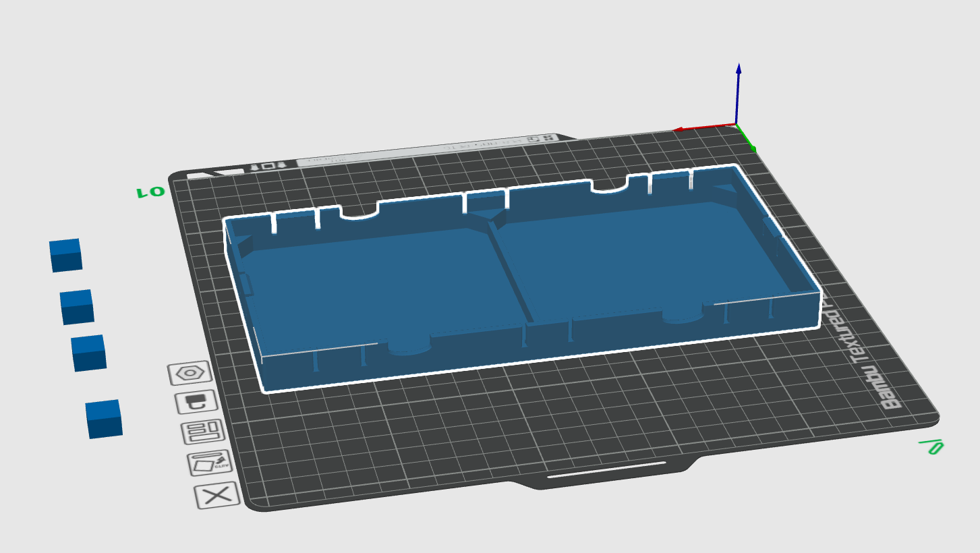This screenshot has width=980, height=553.
Task: Select the second blue cube from the top
Action: tap(76, 307)
